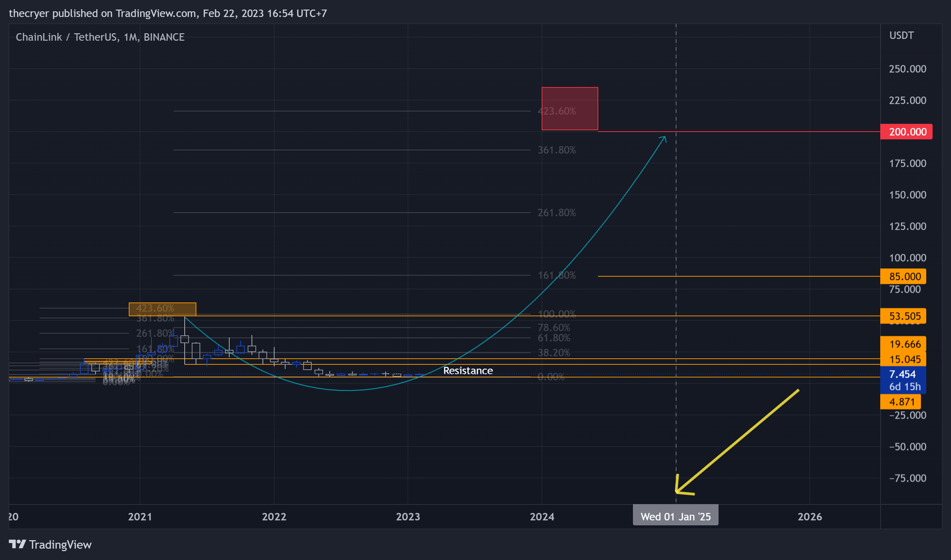This screenshot has height=560, width=951.
Task: Click the orange 423.60% zone box
Action: point(162,309)
